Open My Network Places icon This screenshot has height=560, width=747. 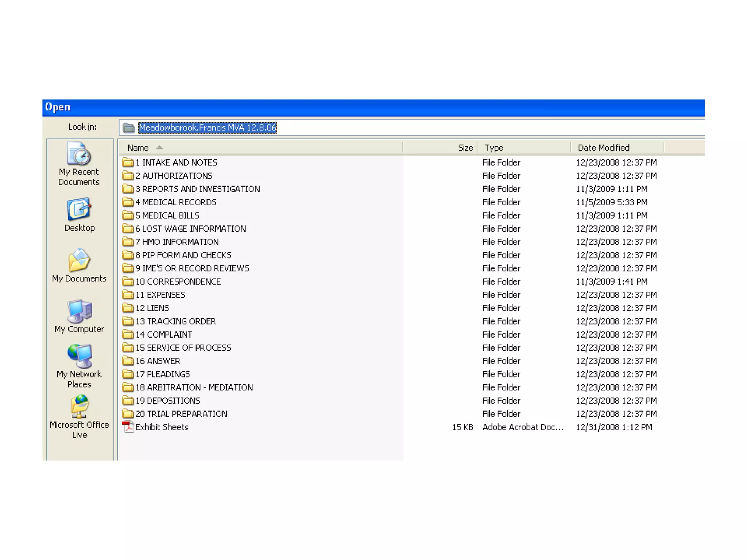point(79,356)
